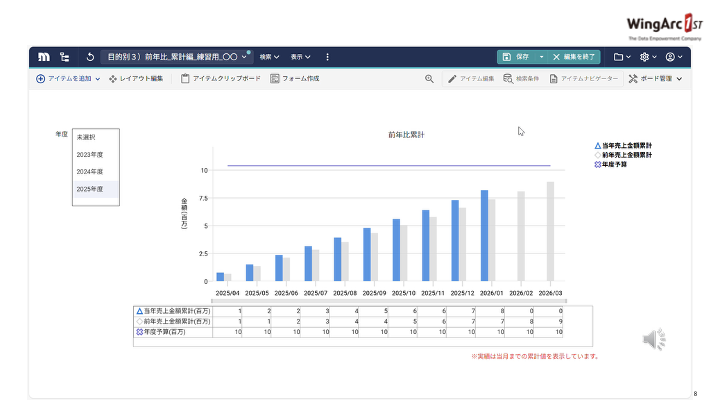The width and height of the screenshot is (720, 405).
Task: Select 2024年度 in the year list
Action: click(90, 172)
